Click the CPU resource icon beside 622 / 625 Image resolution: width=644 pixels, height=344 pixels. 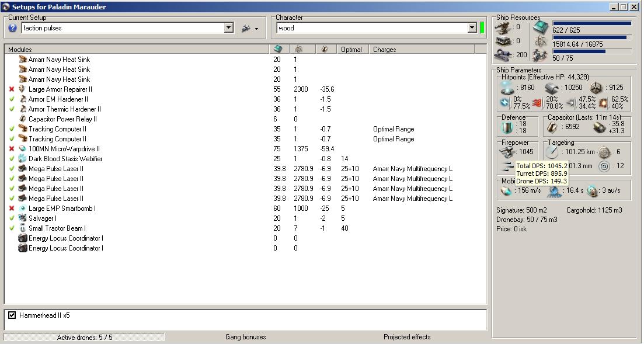[x=541, y=27]
